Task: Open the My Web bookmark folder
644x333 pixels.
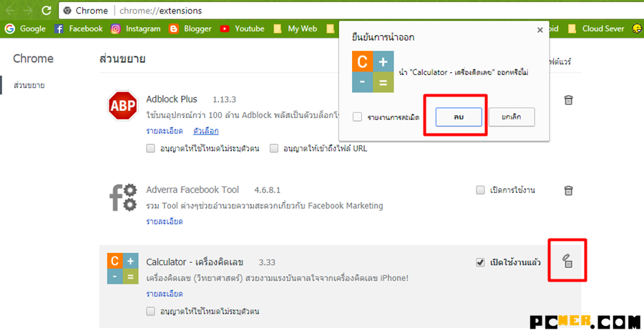Action: tap(296, 29)
